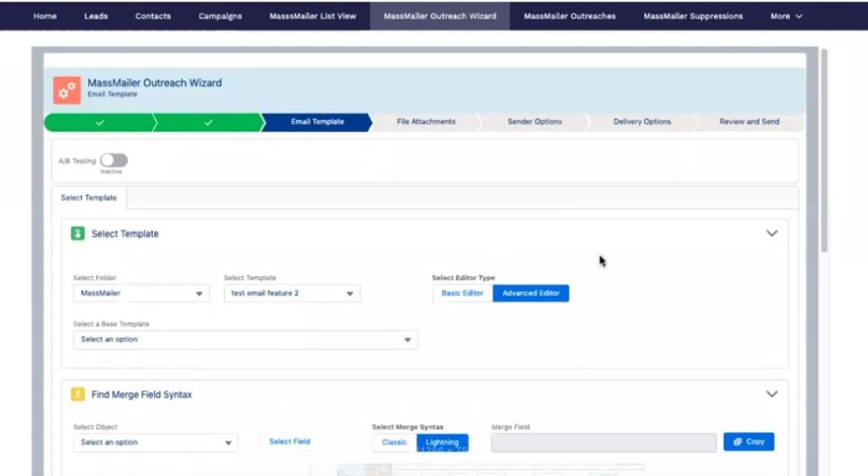The image size is (868, 476).
Task: Open the Select Template dropdown
Action: (292, 294)
